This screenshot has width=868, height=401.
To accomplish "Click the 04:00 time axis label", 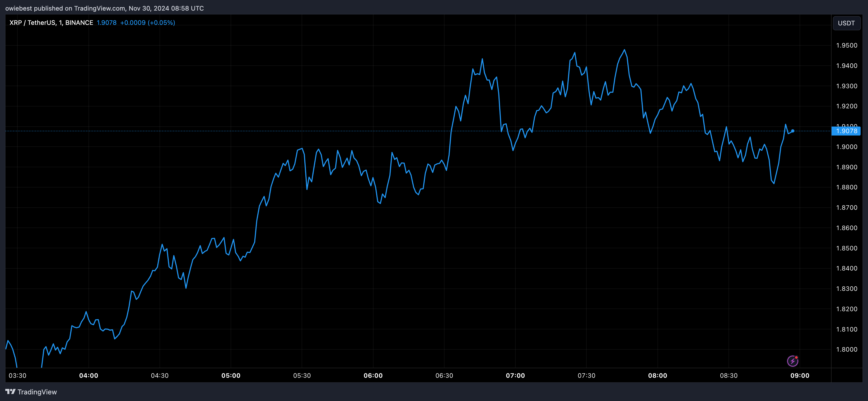I will 88,375.
